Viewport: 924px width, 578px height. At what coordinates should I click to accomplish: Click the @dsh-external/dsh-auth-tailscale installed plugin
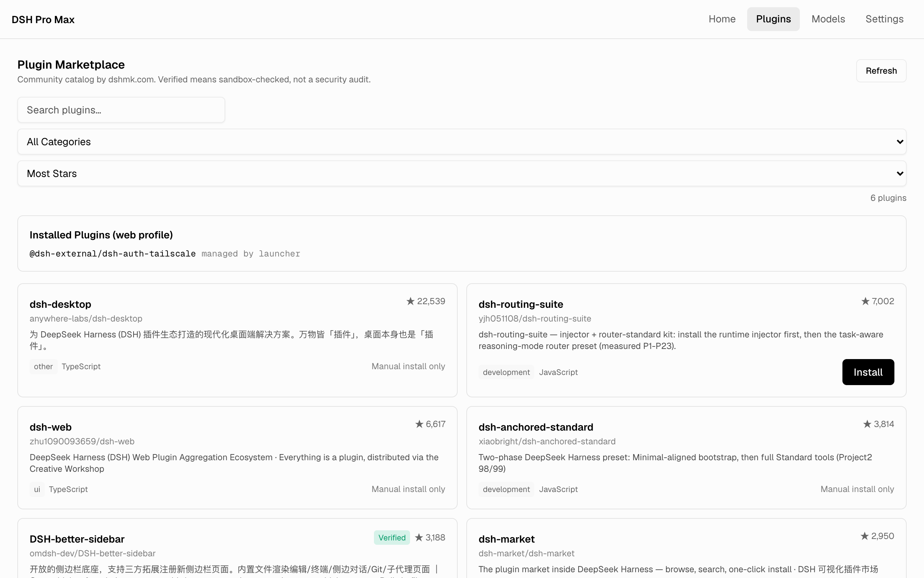tap(113, 254)
